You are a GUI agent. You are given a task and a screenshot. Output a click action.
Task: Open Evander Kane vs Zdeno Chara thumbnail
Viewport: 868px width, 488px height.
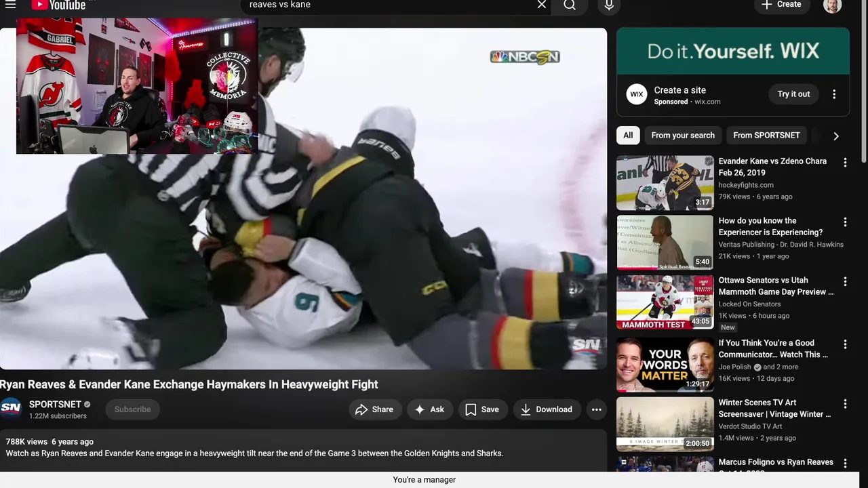665,183
